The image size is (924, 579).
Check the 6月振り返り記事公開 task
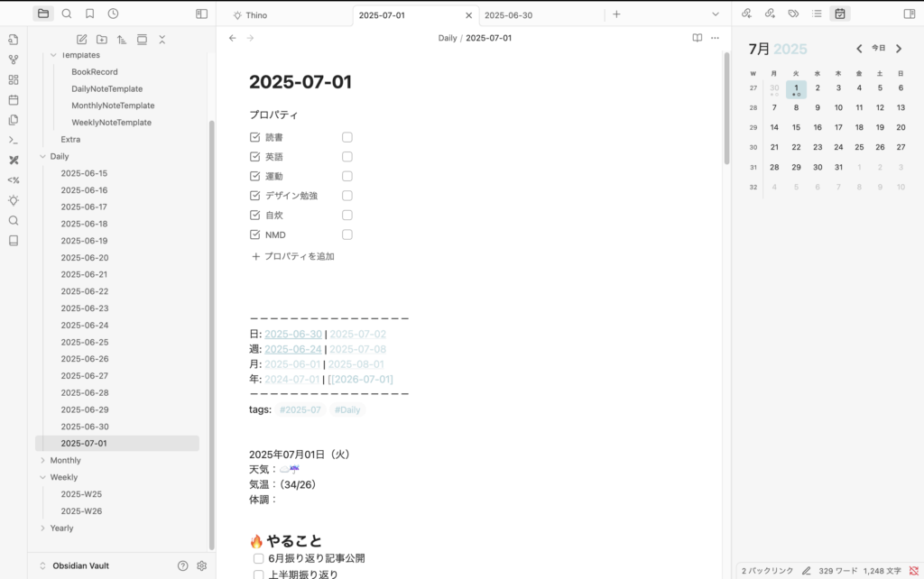click(x=259, y=558)
